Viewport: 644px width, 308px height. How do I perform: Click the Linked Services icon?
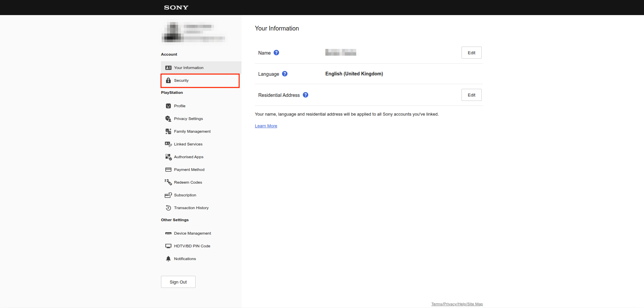pos(168,144)
